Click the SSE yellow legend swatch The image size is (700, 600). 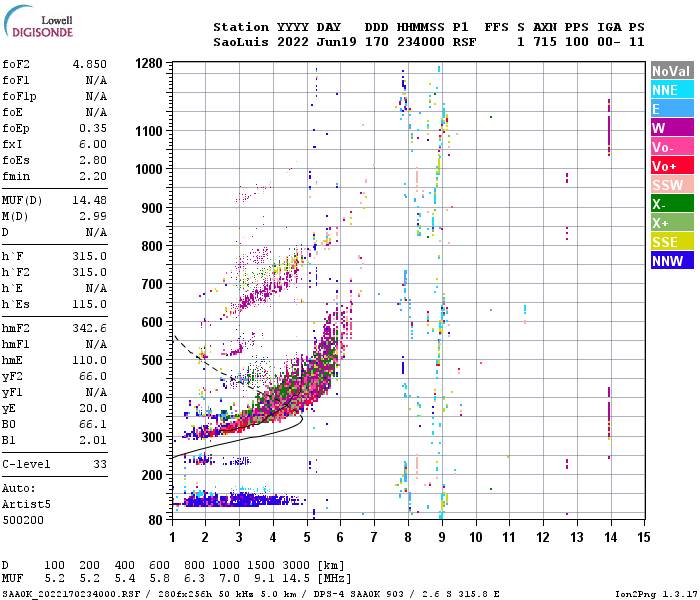coord(672,242)
